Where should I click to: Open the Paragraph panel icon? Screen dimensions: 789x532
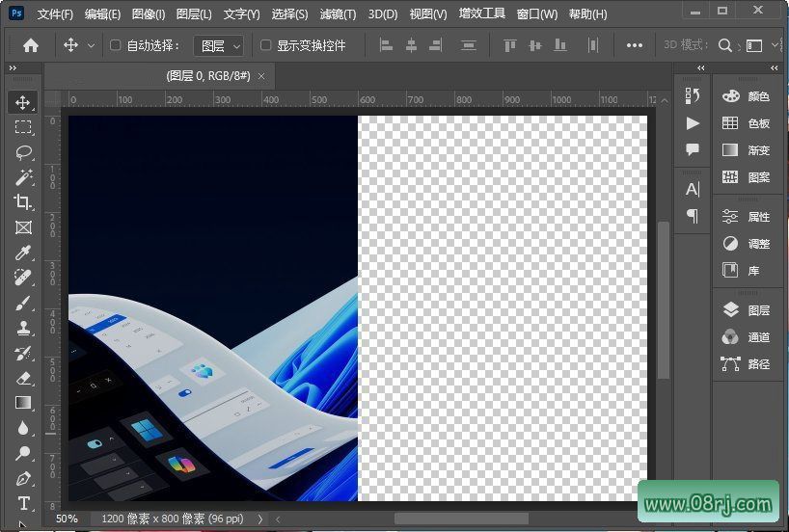(x=693, y=216)
